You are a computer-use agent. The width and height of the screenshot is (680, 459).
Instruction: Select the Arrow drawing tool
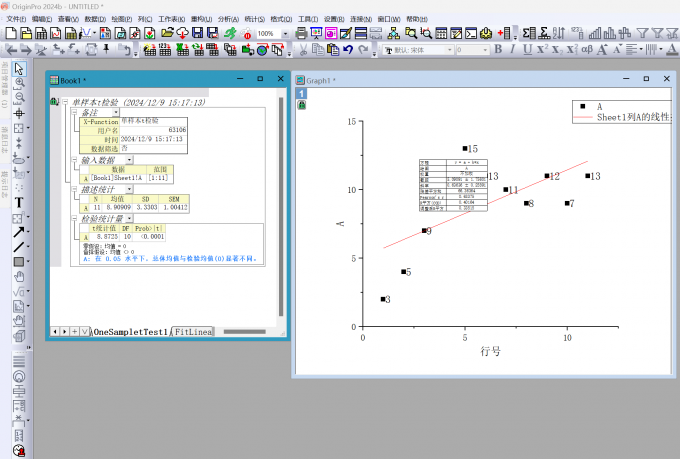[19, 232]
